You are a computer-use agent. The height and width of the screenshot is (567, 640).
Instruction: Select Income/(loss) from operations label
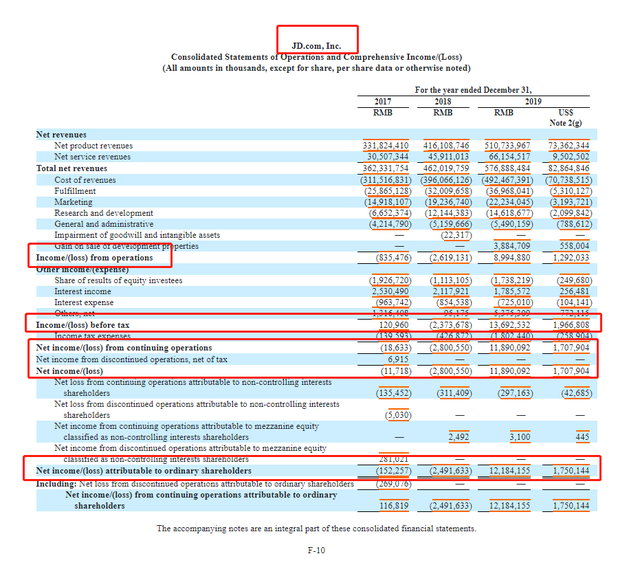point(94,258)
